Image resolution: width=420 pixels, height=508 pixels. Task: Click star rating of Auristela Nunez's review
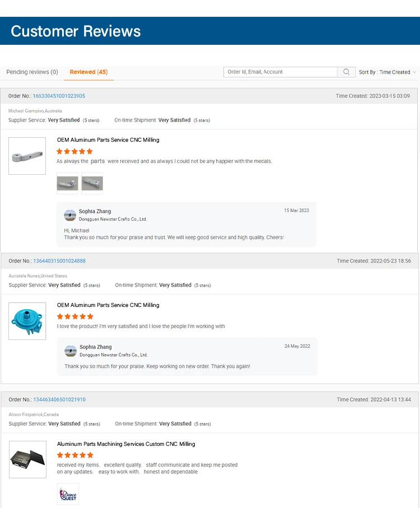coord(75,316)
